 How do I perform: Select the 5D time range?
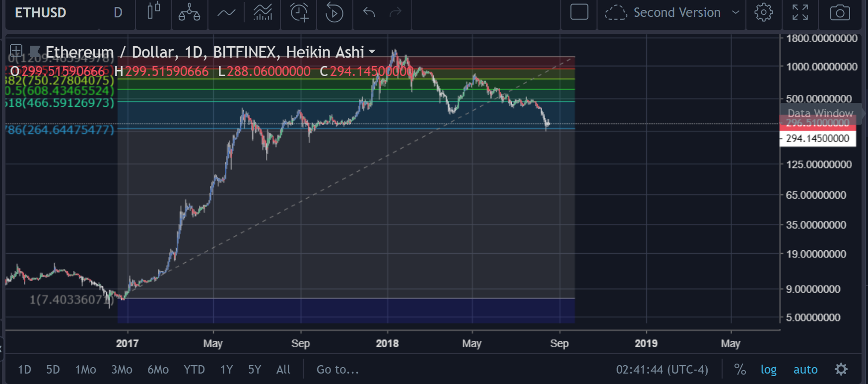[x=53, y=370]
